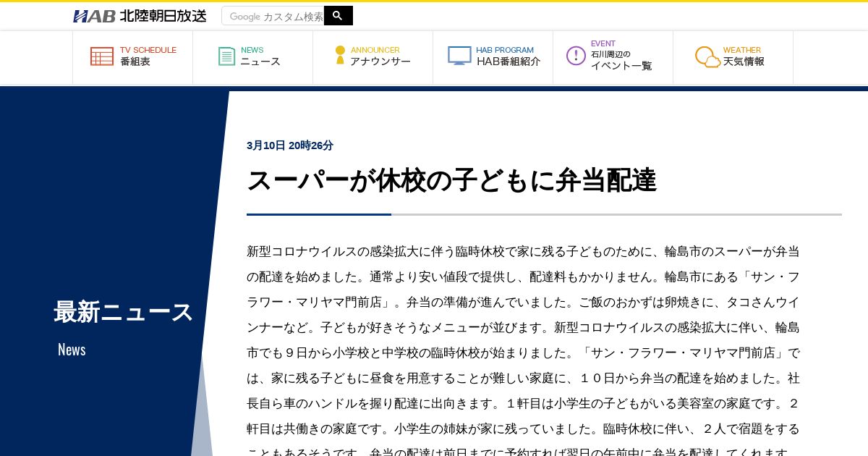The image size is (868, 456).
Task: Open the 番組表 TV Schedule menu
Action: click(133, 57)
